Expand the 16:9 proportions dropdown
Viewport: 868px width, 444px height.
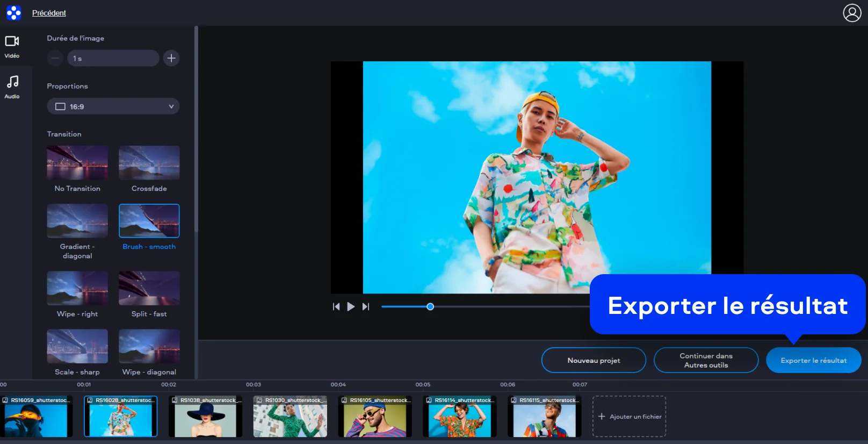click(113, 106)
